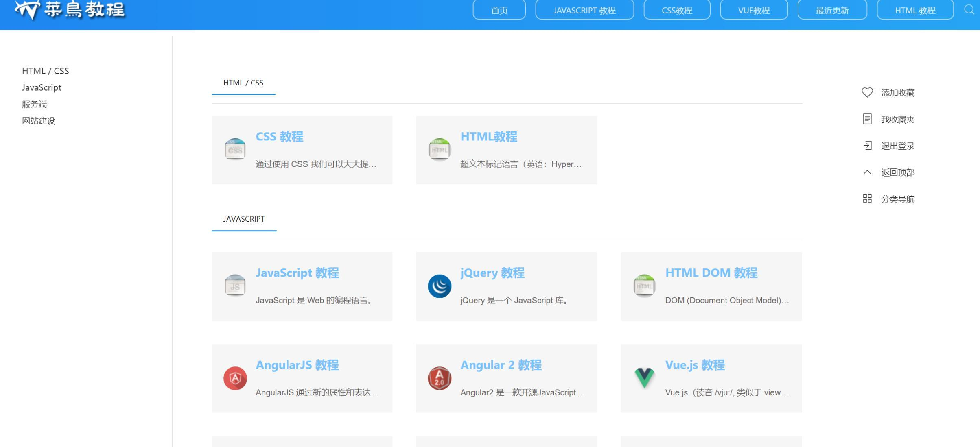Image resolution: width=980 pixels, height=447 pixels.
Task: Click the HTML DOM card's file icon
Action: tap(644, 286)
